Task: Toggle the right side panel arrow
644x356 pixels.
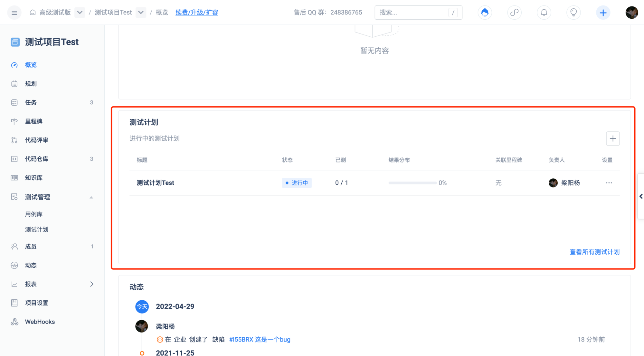Action: (641, 196)
